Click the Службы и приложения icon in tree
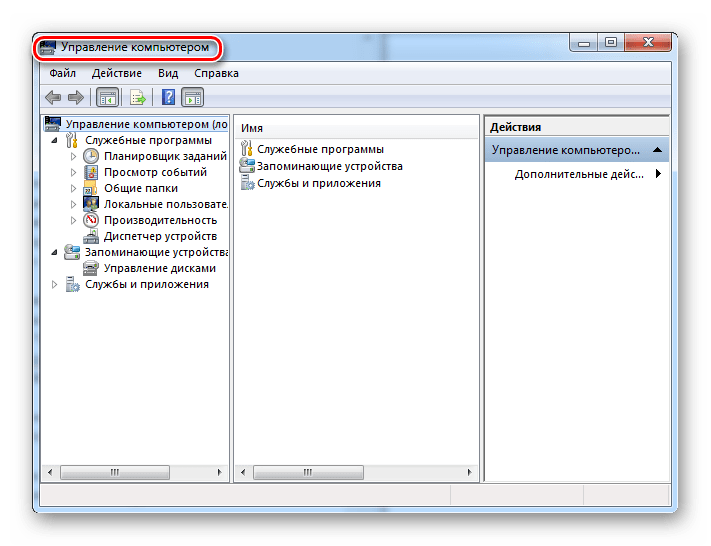Viewport: 711px width, 546px height. [x=72, y=284]
